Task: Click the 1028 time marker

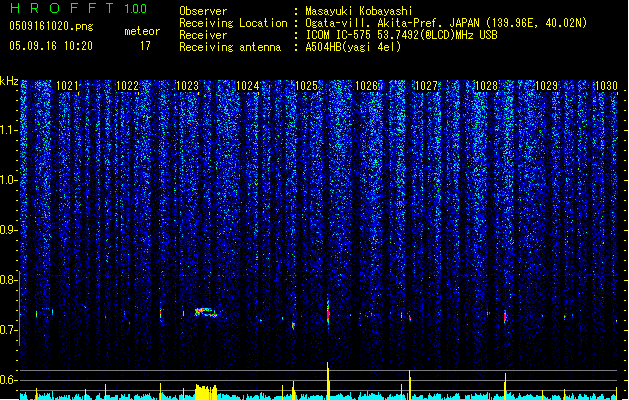Action: tap(486, 85)
